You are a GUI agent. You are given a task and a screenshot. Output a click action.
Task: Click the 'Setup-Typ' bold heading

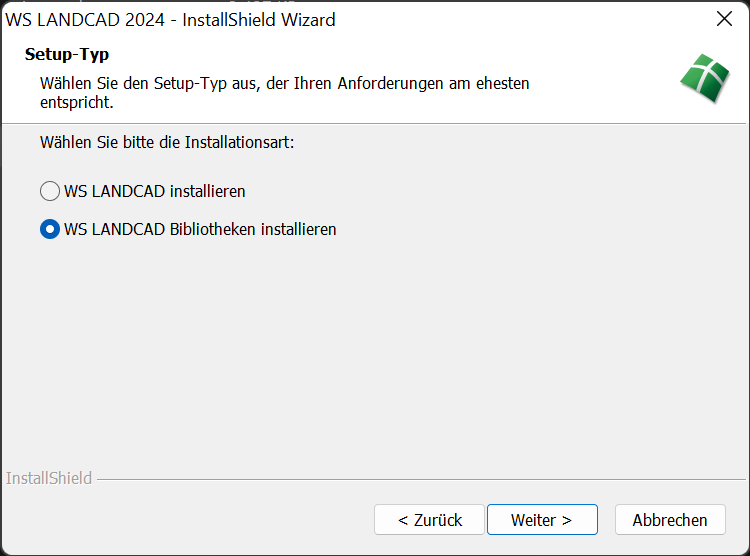pyautogui.click(x=67, y=54)
